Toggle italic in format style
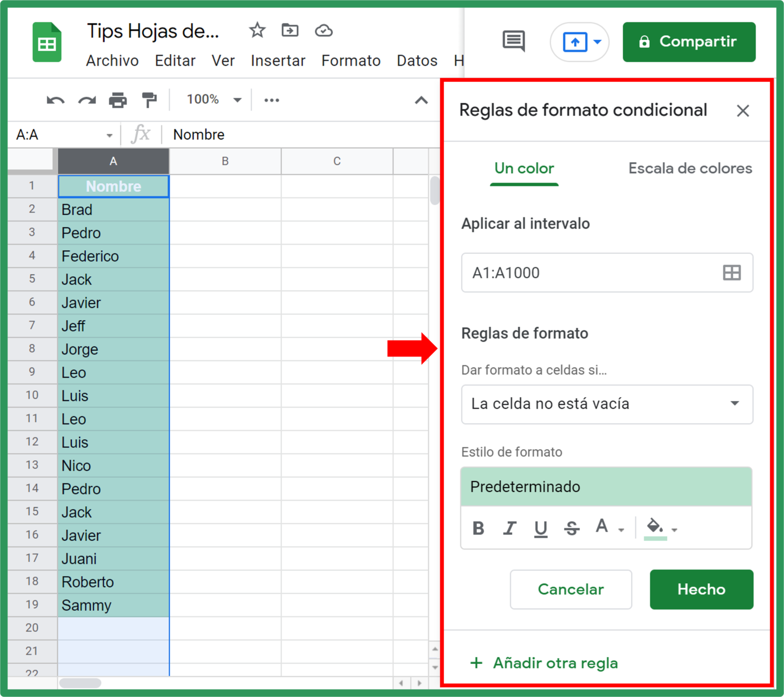Image resolution: width=784 pixels, height=697 pixels. [509, 528]
